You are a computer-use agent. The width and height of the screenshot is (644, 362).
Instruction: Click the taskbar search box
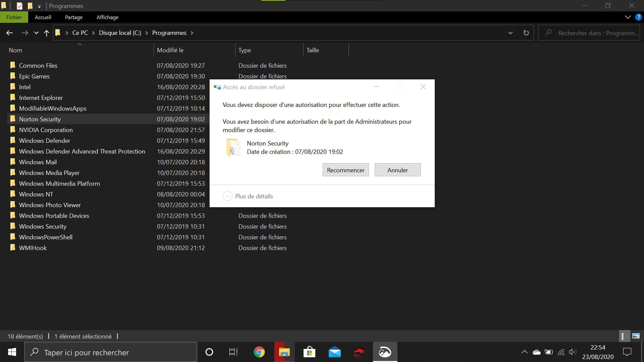(111, 352)
